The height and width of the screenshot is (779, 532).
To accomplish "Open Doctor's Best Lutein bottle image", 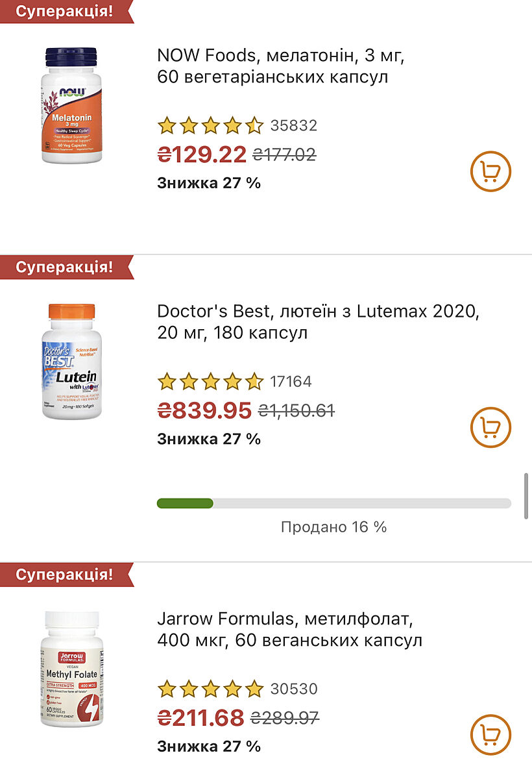I will pyautogui.click(x=71, y=361).
